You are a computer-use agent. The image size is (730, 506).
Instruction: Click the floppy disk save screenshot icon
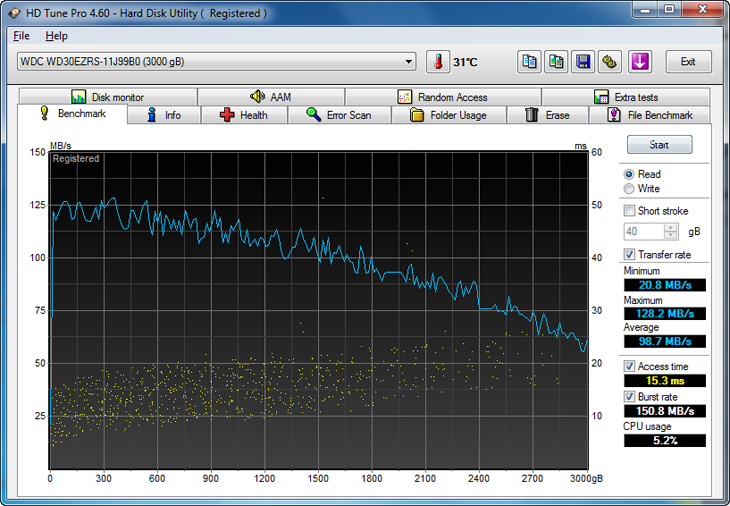(x=583, y=62)
